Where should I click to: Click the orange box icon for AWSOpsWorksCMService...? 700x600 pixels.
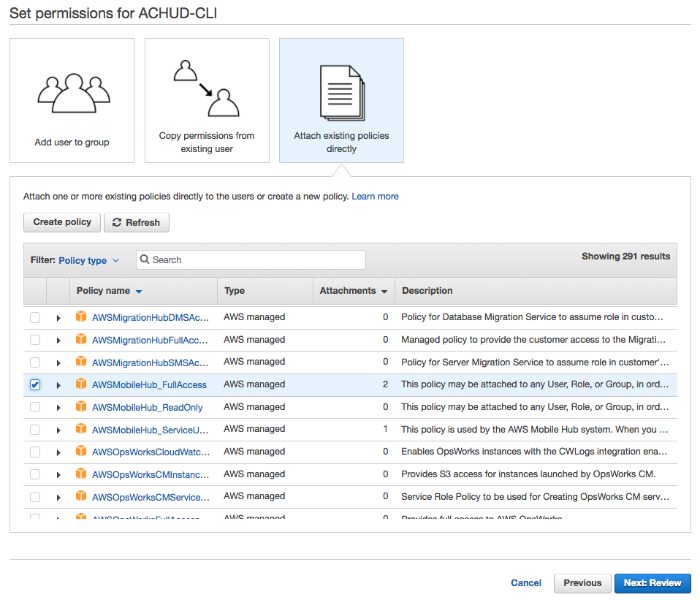(81, 496)
